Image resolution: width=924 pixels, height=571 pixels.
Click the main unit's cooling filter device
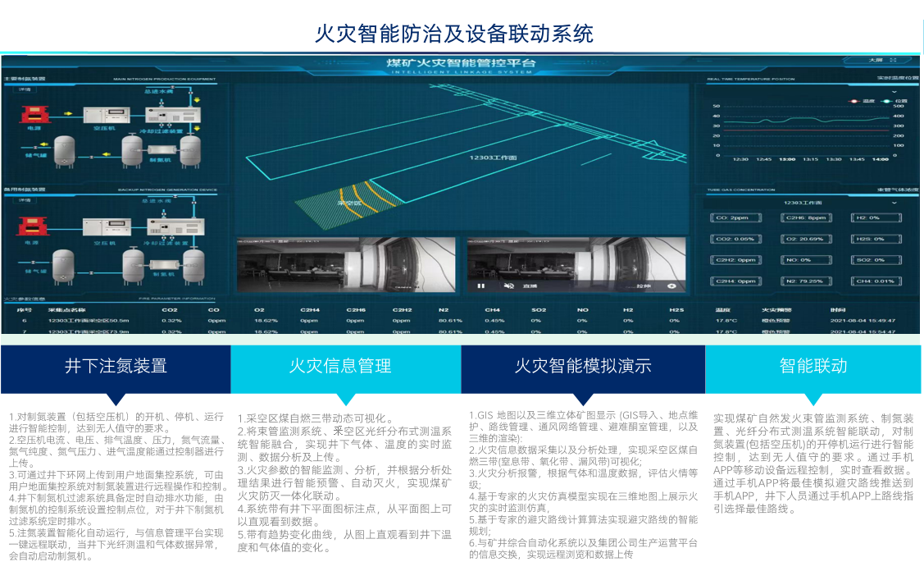click(x=173, y=115)
